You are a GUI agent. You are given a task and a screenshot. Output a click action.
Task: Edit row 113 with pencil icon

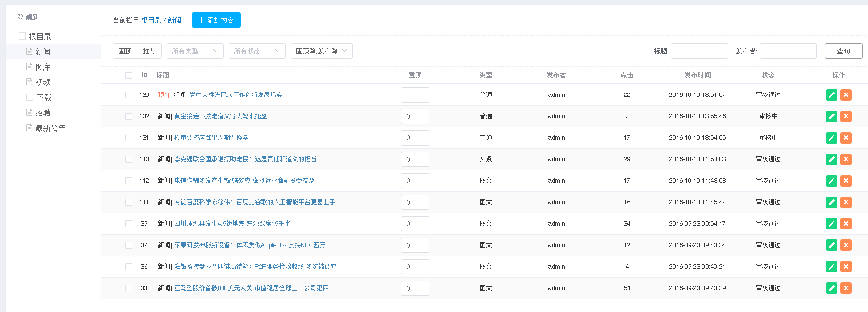click(832, 159)
